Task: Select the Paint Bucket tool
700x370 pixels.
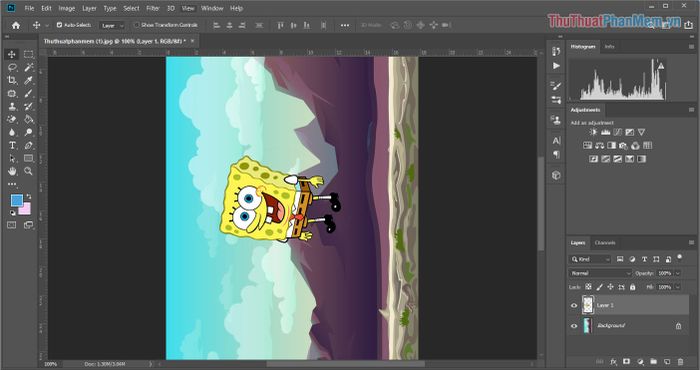Action: coord(29,119)
